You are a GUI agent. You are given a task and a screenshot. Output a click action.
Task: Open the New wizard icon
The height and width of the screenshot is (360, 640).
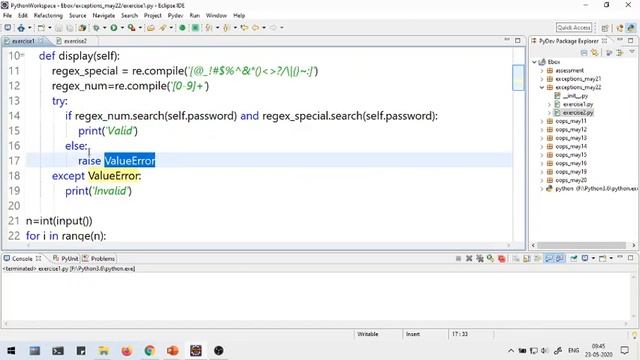click(x=42, y=28)
